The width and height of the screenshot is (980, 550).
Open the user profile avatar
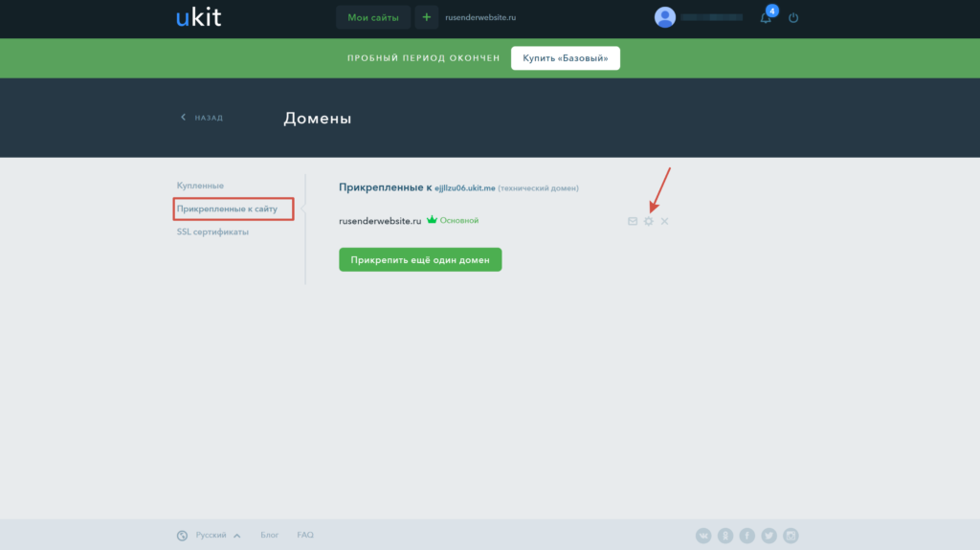tap(665, 17)
